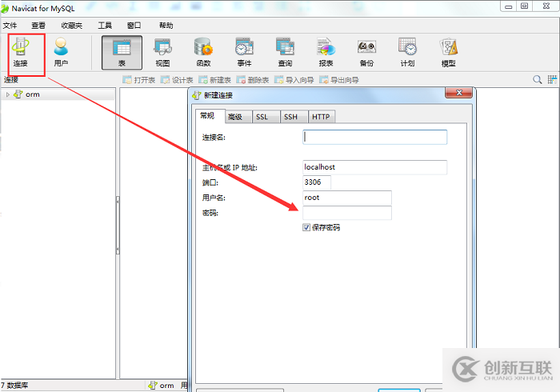Click the search magnifier icon

click(537, 80)
